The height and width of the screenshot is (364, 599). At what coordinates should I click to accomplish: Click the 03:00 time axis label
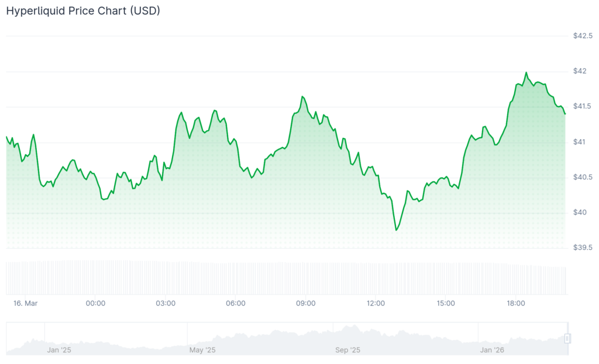coord(166,303)
